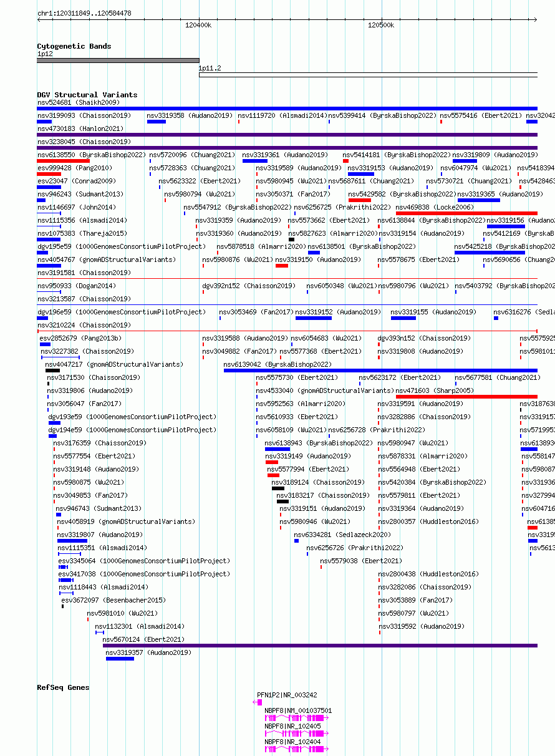Select variant nsv1075383 (Thareja2015)
Screen dimensions: 555x756
(82, 233)
